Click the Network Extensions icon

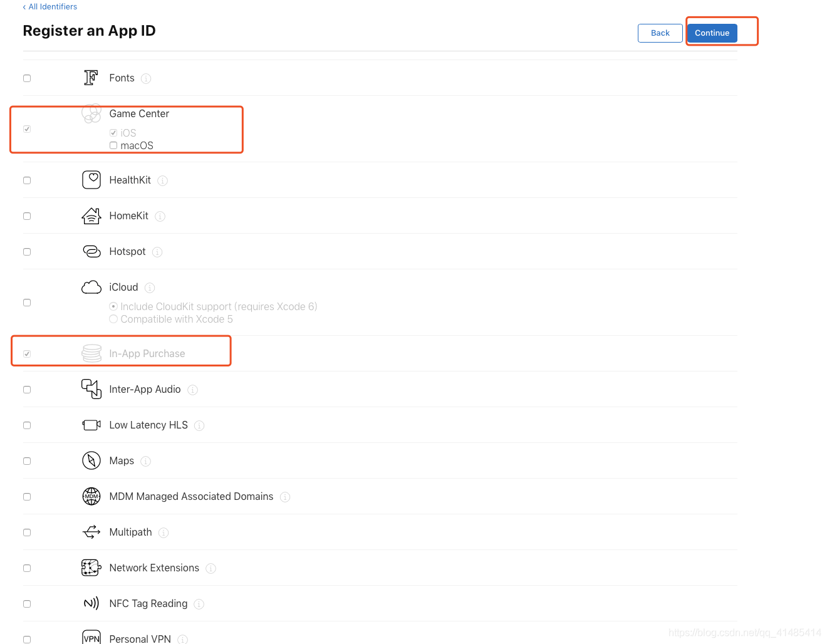(91, 568)
